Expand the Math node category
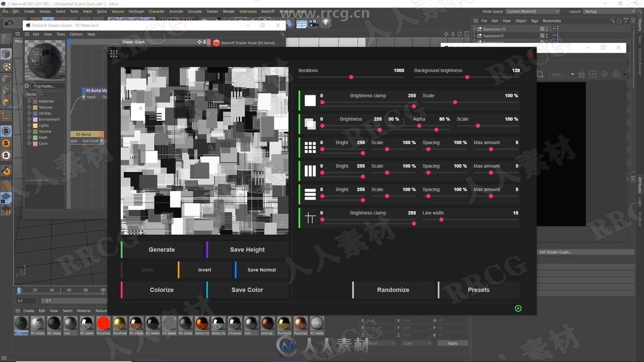 coord(29,137)
